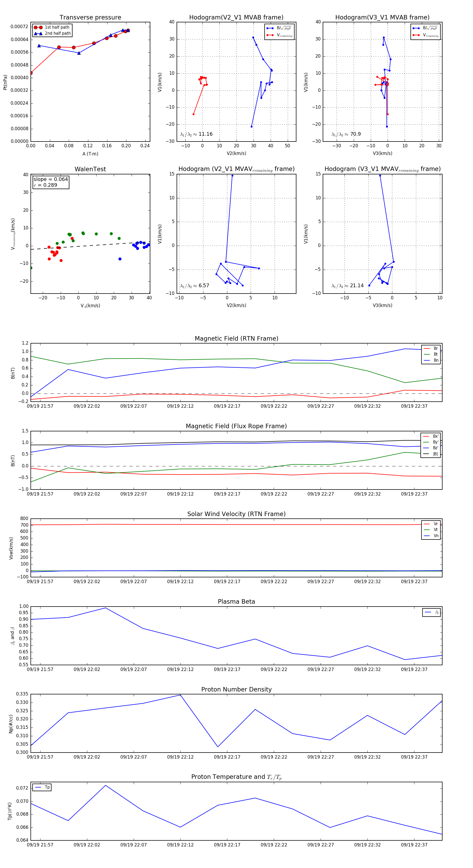
Task: Click the "Np(#/cc)" y-axis label
Action: (11, 724)
